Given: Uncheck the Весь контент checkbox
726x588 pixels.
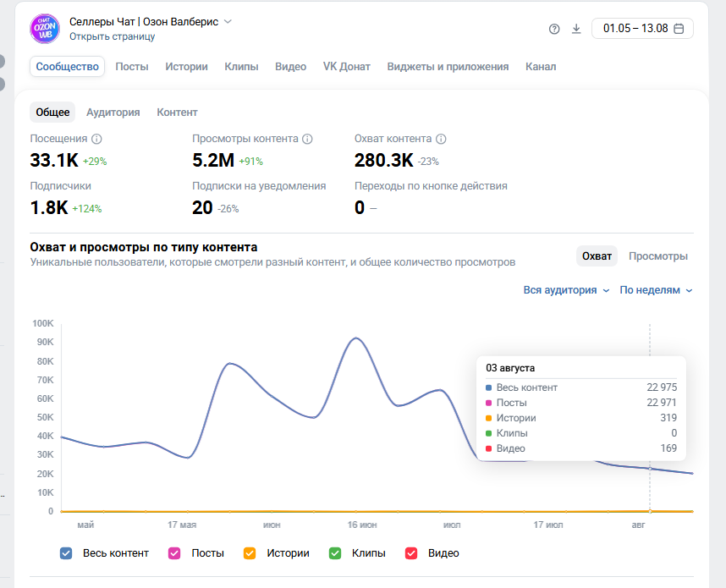Looking at the screenshot, I should 66,553.
